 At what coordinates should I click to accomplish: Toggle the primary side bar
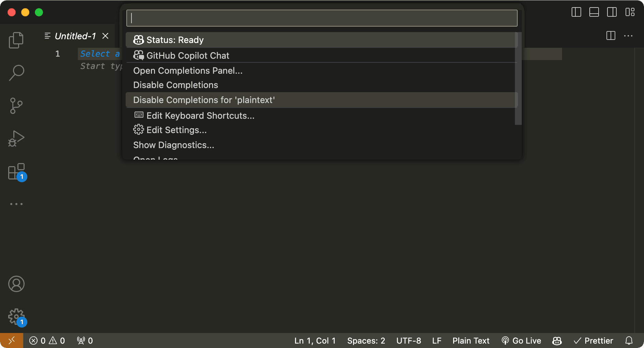[x=576, y=12]
